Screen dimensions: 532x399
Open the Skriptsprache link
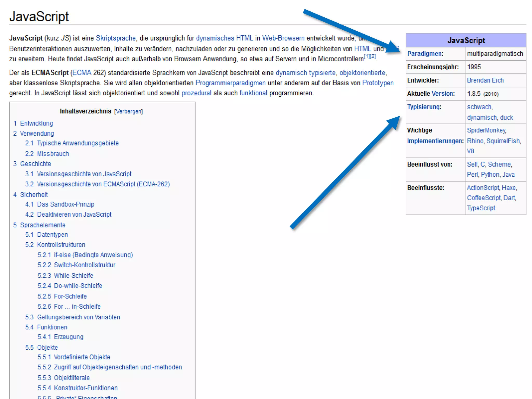point(116,38)
